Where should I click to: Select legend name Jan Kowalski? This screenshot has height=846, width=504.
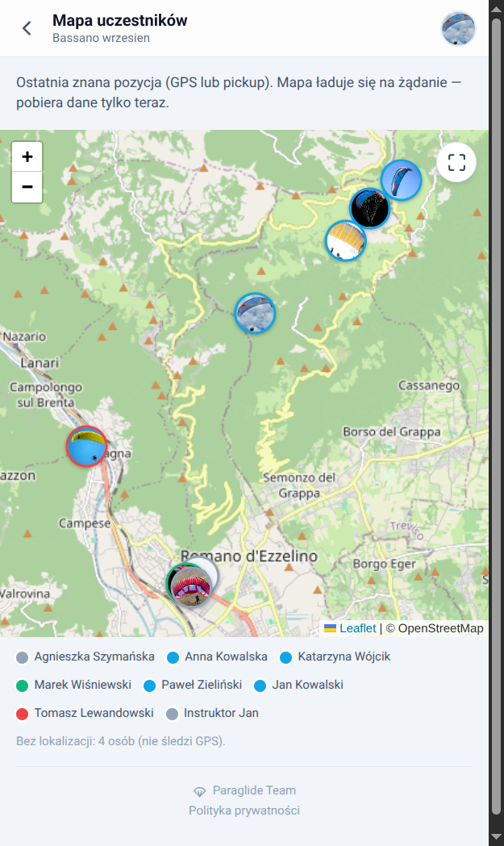pyautogui.click(x=307, y=685)
